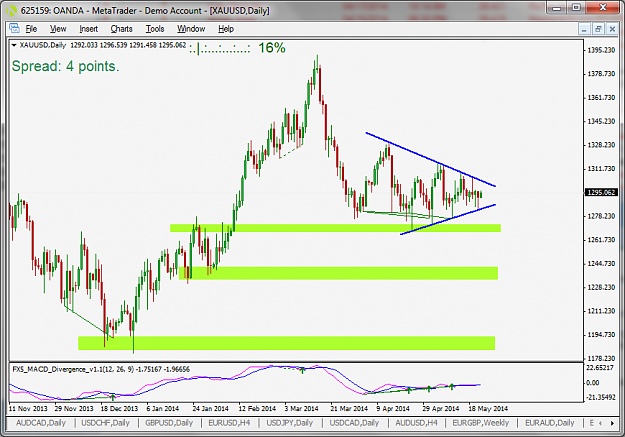625x437 pixels.
Task: Select the bottom green support zone rectangle
Action: (287, 343)
